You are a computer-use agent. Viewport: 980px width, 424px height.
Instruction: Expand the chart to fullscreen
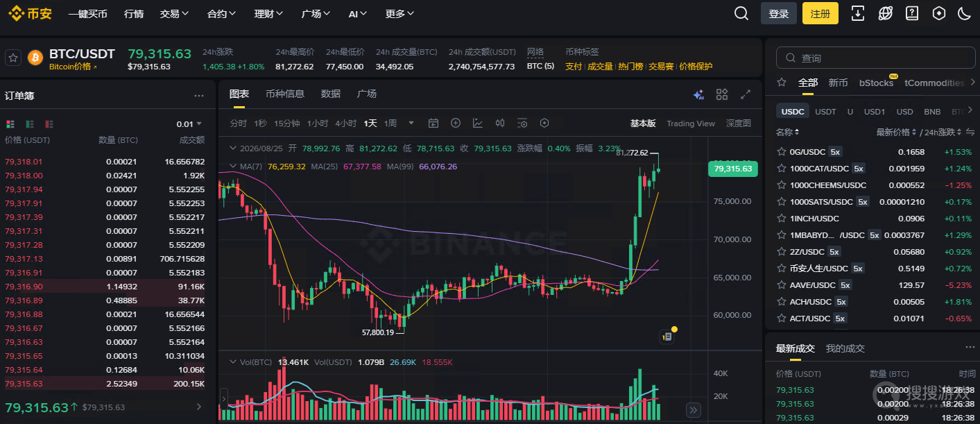click(x=746, y=94)
